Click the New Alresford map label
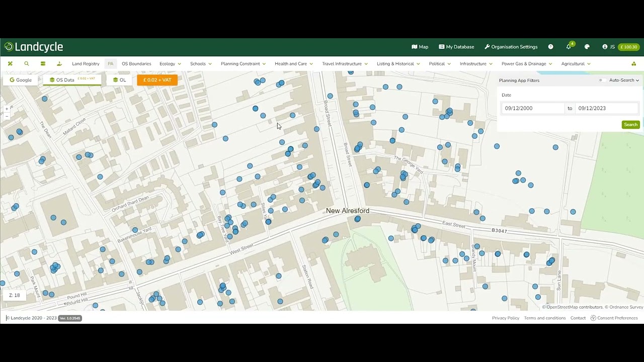Image resolution: width=644 pixels, height=362 pixels. coord(348,211)
